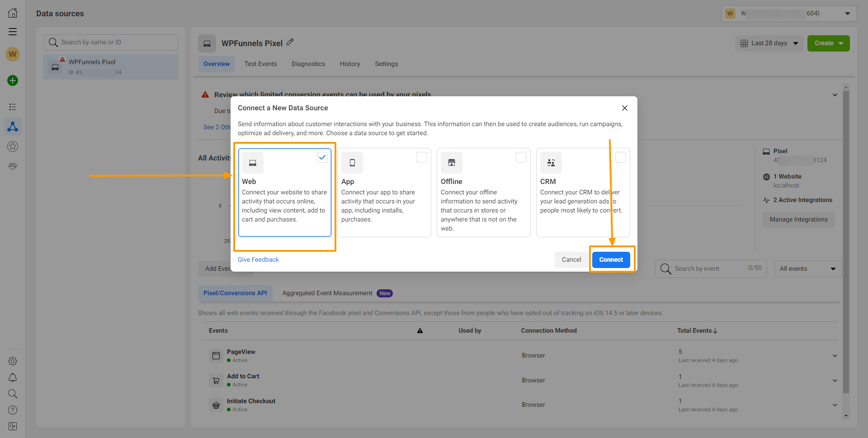Switch to the Settings tab
This screenshot has height=438, width=868.
pos(387,64)
